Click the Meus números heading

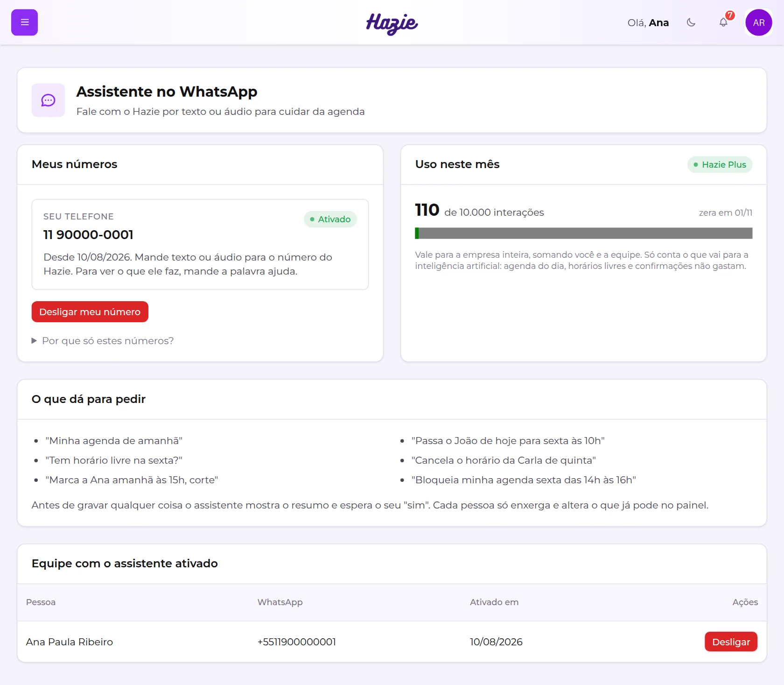click(75, 164)
